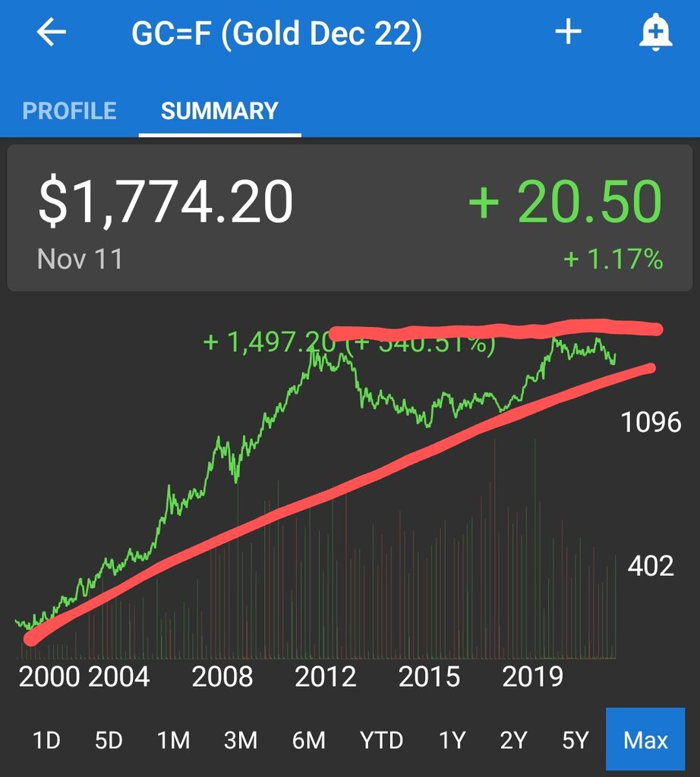Tap the GC=F (Gold Dec 22) title
This screenshot has height=777, width=700.
point(276,34)
